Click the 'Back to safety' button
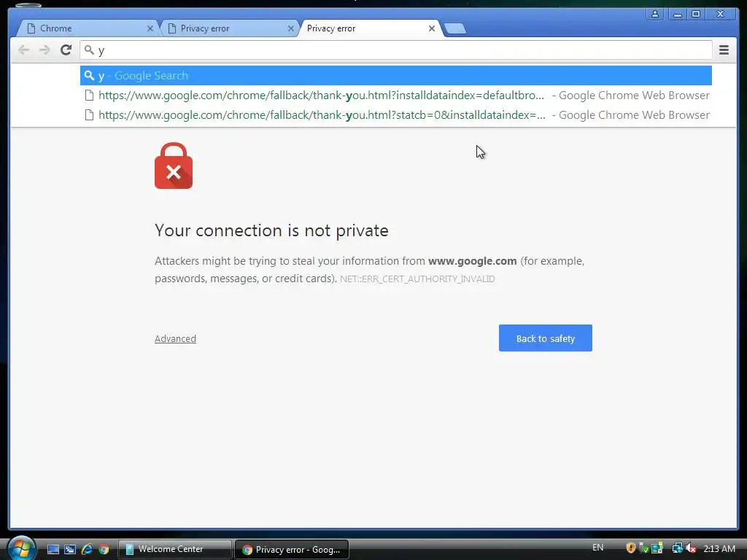Viewport: 747px width, 560px height. coord(546,338)
